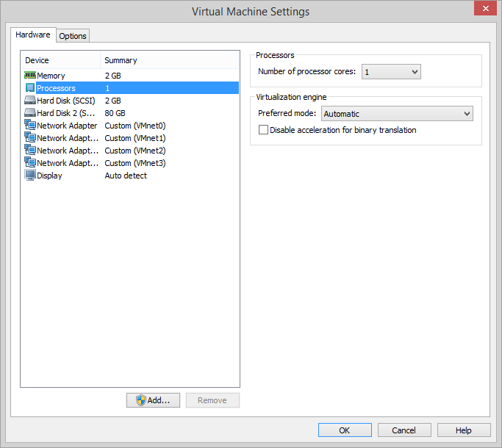
Task: Confirm settings with the OK button
Action: click(x=345, y=430)
